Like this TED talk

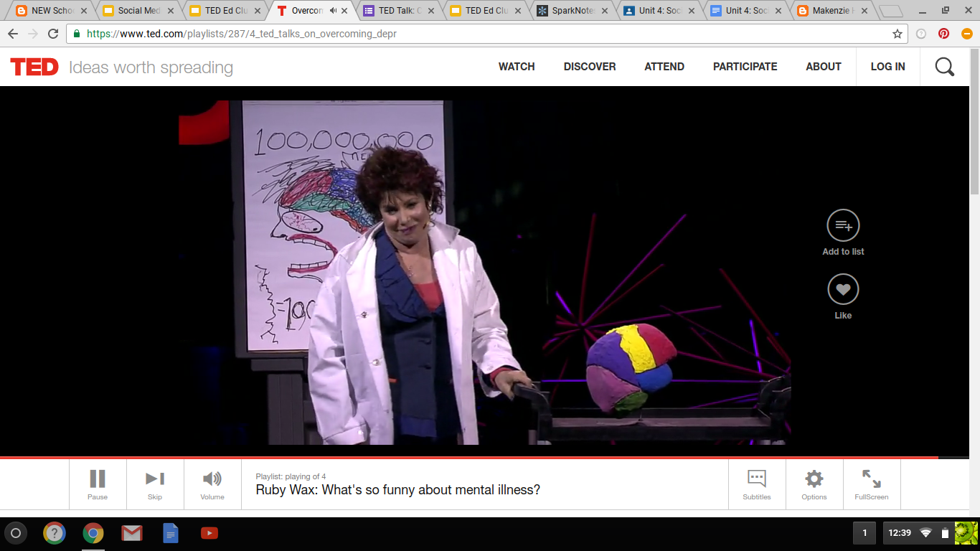pyautogui.click(x=843, y=288)
